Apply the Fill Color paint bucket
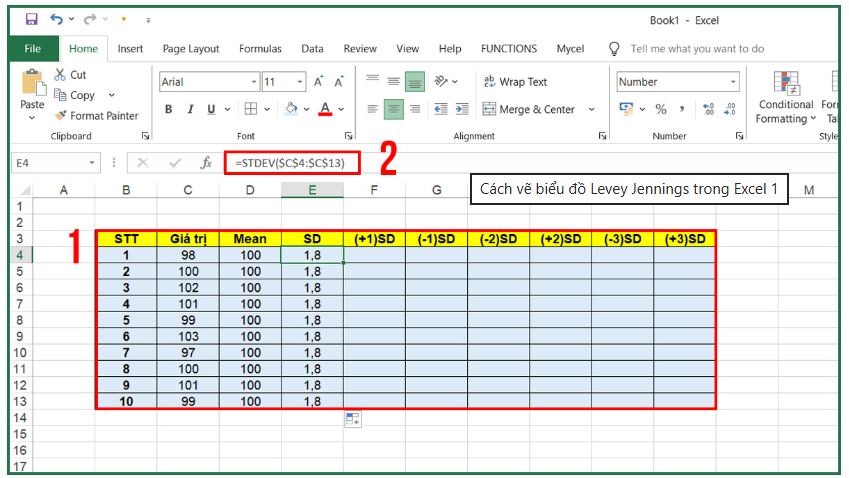Screen dimensions: 849x478 (291, 109)
